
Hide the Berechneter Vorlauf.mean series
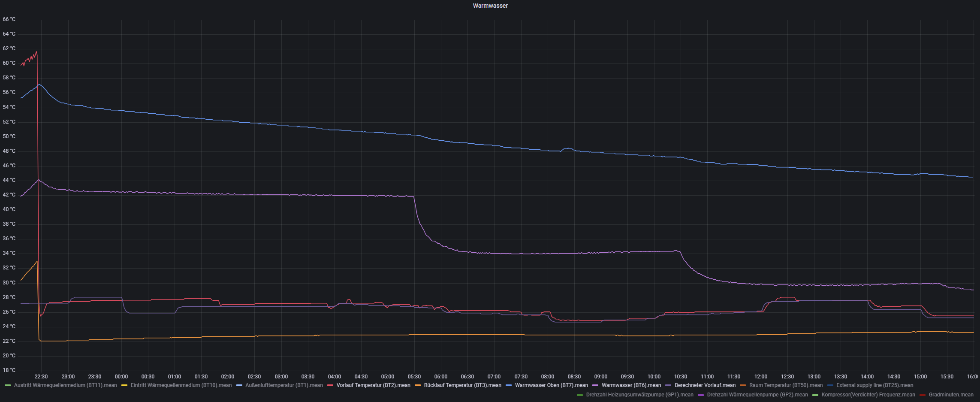pos(705,385)
